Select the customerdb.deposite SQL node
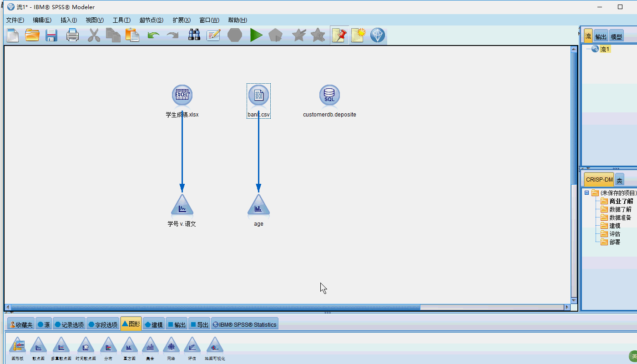Viewport: 637px width, 364px height. [329, 95]
